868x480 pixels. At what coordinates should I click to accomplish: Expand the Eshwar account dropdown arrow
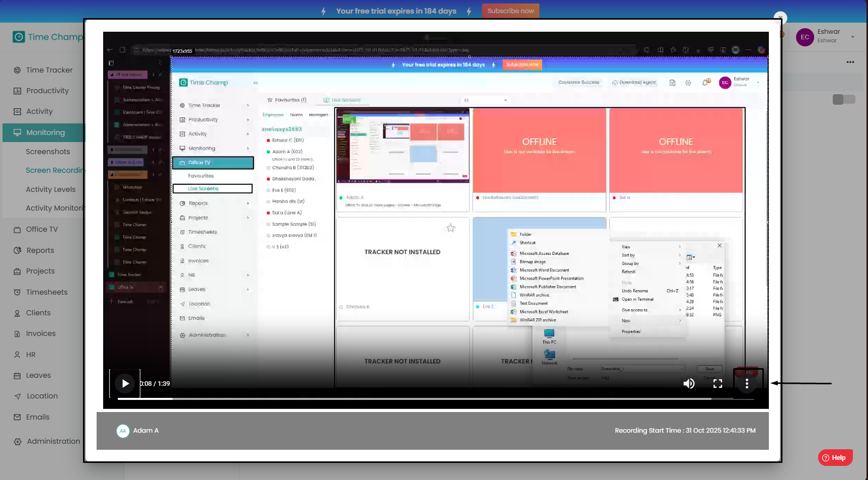[x=852, y=37]
